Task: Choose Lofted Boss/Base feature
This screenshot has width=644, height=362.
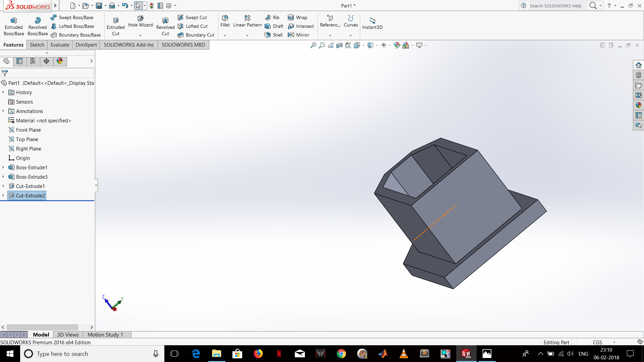Action: (x=72, y=26)
